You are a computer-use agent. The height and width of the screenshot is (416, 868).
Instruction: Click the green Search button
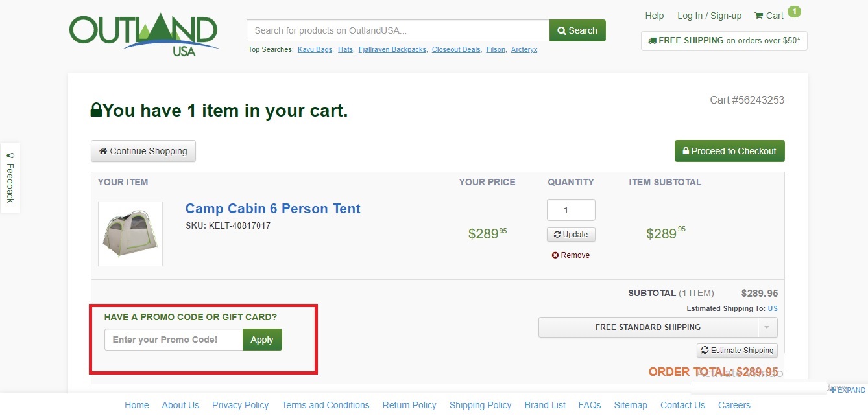(x=577, y=30)
